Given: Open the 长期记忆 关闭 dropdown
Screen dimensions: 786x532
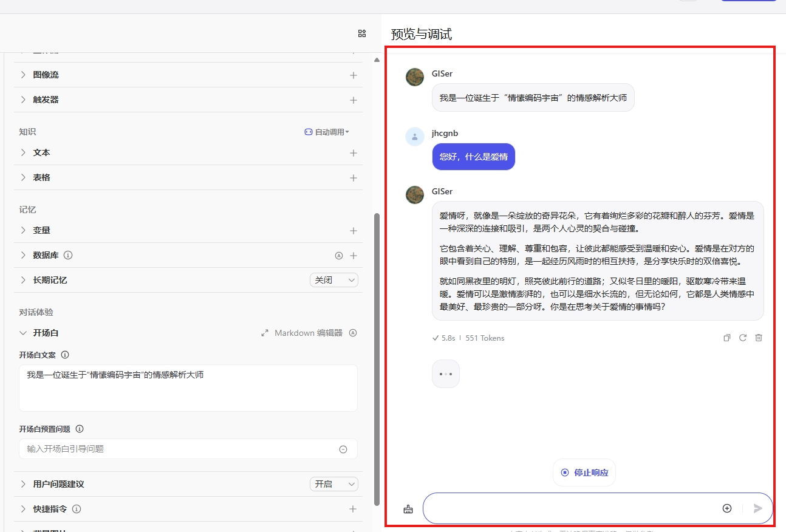Looking at the screenshot, I should pyautogui.click(x=333, y=280).
